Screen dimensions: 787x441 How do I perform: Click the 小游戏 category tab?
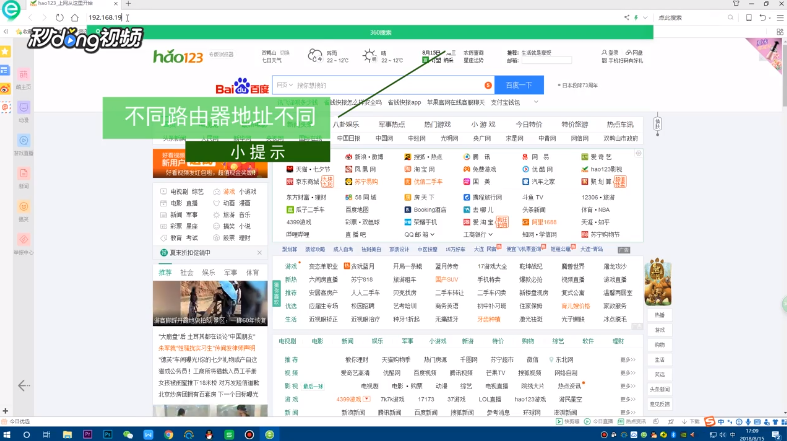483,124
